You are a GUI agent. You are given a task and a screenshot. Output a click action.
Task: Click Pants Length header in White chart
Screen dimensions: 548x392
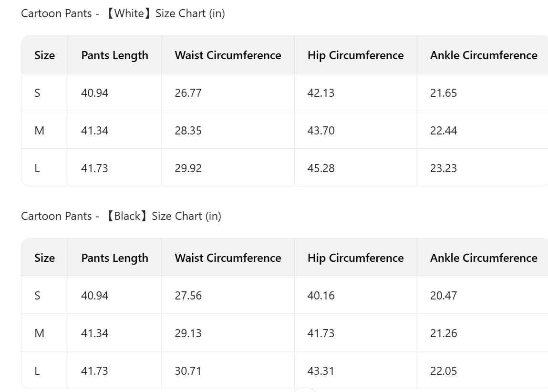[114, 55]
